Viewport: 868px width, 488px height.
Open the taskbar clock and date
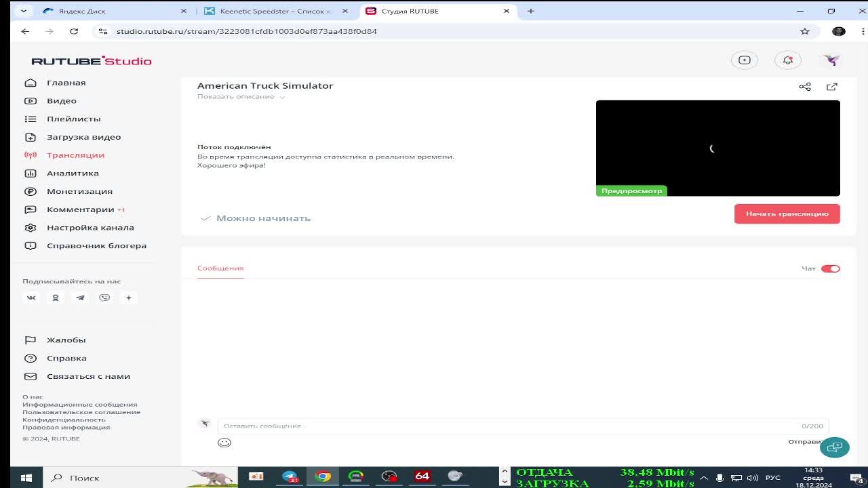(814, 478)
